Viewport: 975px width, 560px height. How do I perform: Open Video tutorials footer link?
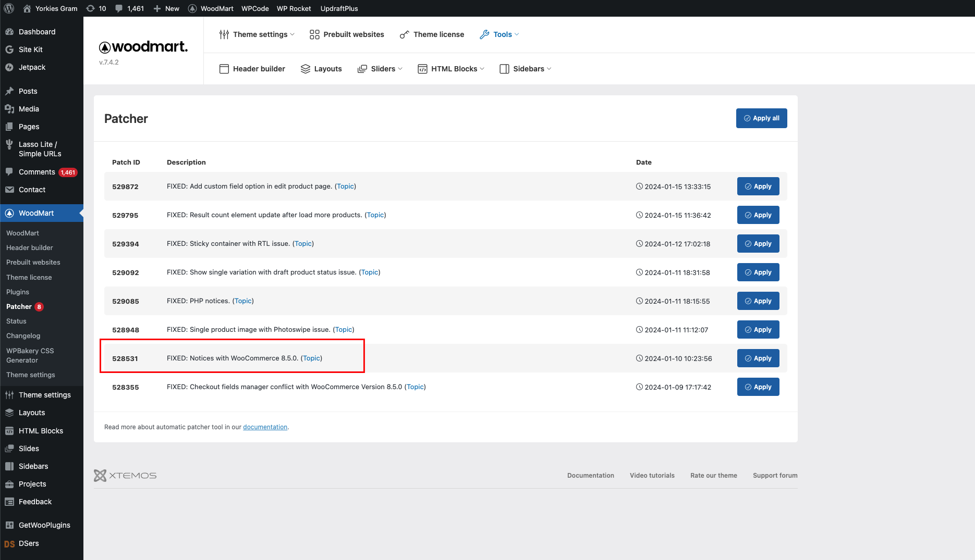coord(652,476)
